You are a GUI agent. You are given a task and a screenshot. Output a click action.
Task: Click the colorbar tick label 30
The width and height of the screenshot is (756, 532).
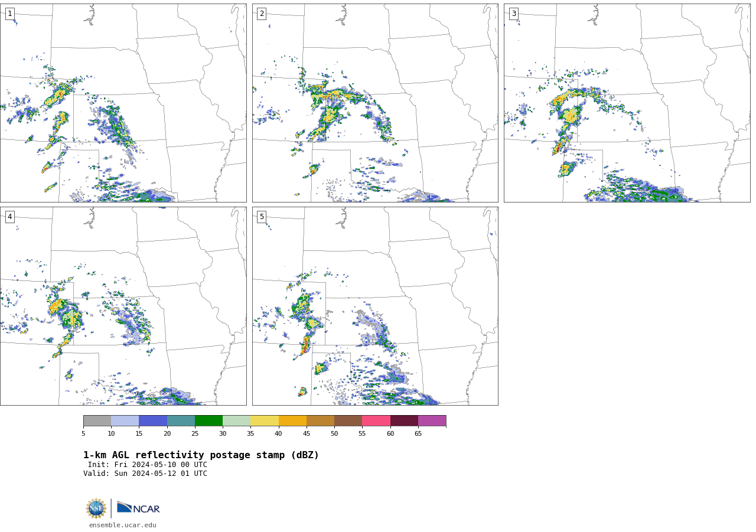[223, 434]
